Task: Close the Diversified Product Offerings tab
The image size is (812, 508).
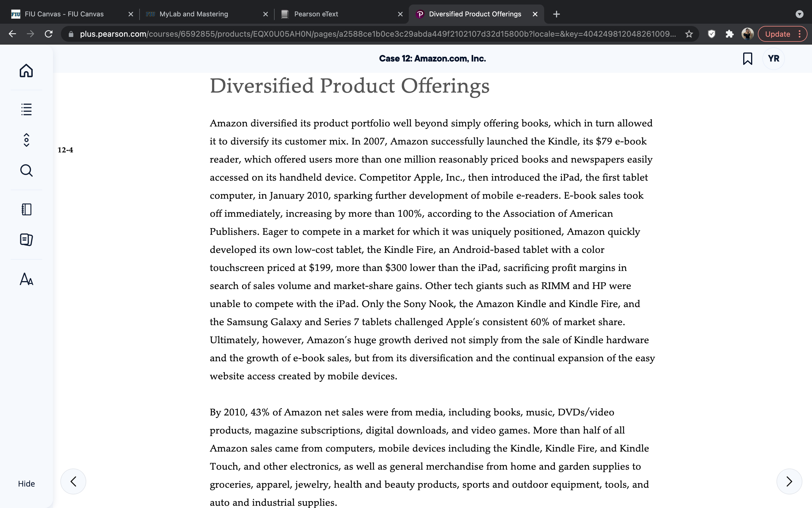Action: [x=535, y=14]
